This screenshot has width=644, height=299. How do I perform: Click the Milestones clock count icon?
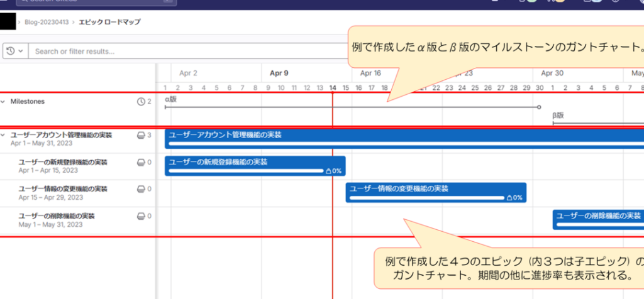(141, 102)
